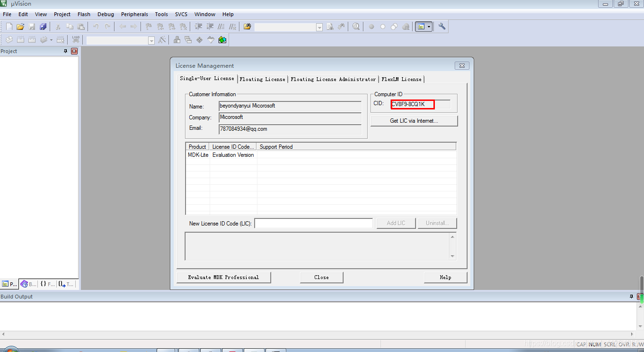The image size is (644, 352).
Task: Click the Indent selection icon
Action: (x=199, y=27)
